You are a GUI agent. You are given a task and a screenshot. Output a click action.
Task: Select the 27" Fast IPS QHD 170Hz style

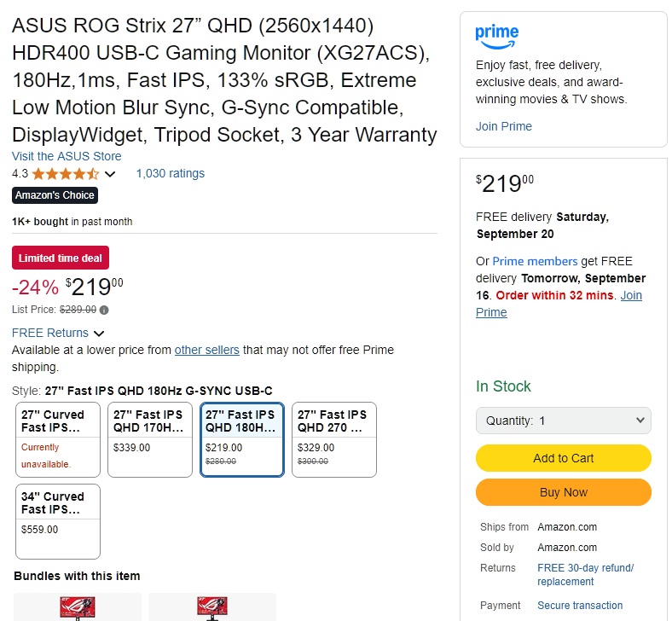click(150, 439)
